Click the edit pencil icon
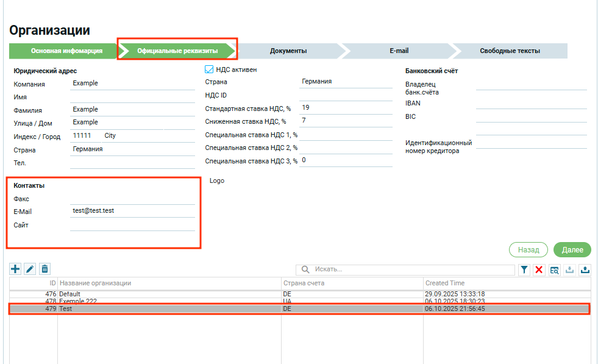The width and height of the screenshot is (598, 364). tap(30, 269)
